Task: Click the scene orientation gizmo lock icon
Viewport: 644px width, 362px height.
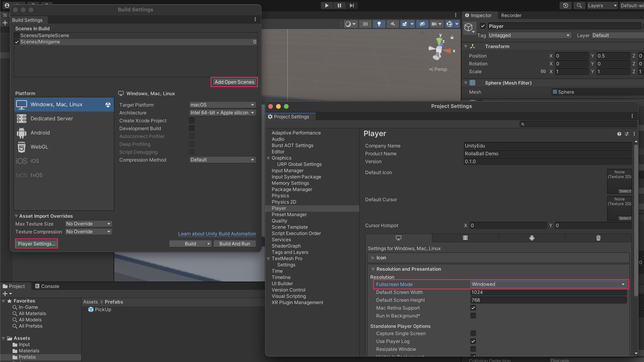Action: tap(452, 37)
